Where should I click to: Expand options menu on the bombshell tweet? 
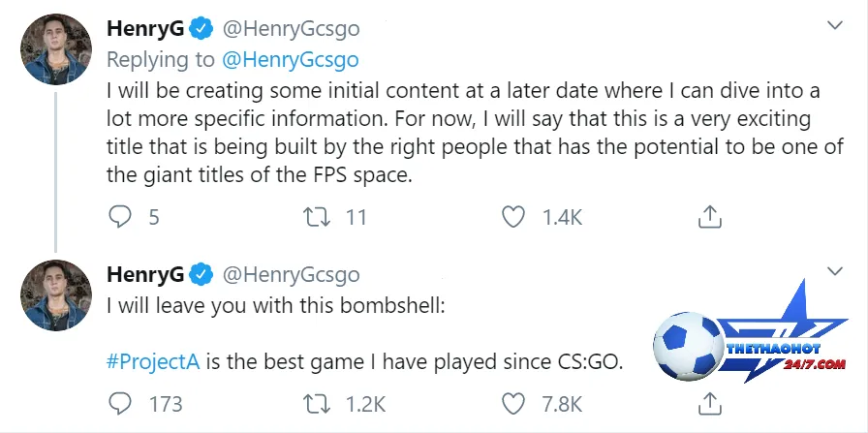click(834, 271)
